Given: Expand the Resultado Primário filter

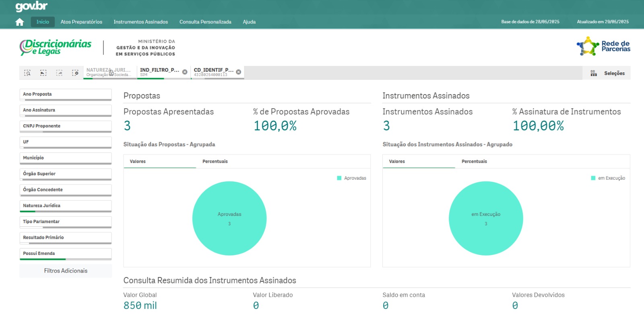Looking at the screenshot, I should [x=66, y=238].
